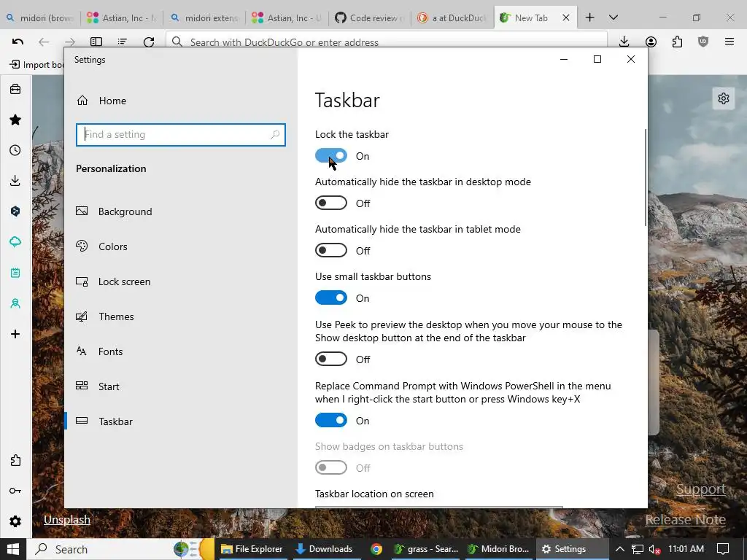Click the list view icon in browser toolbar
This screenshot has height=560, width=747.
pos(123,42)
